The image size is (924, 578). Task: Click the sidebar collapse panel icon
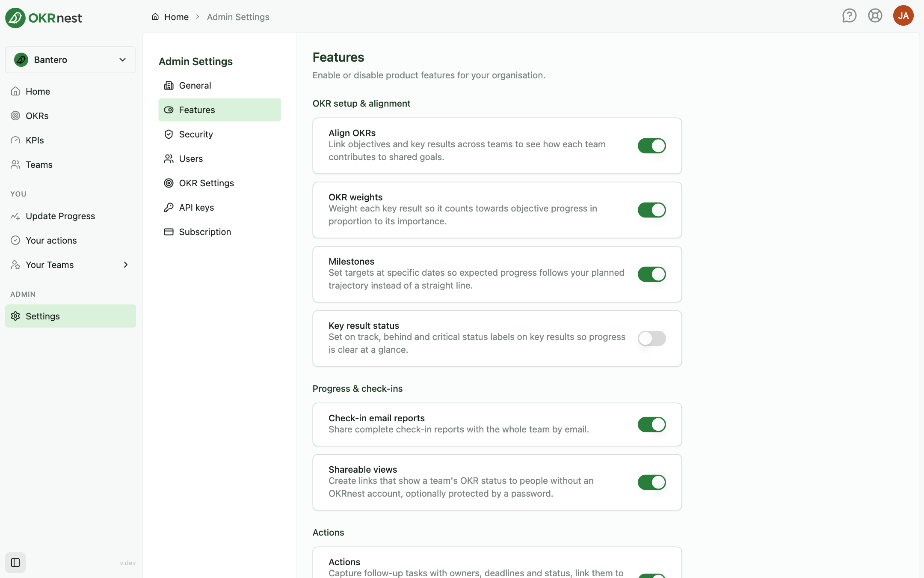pyautogui.click(x=15, y=563)
